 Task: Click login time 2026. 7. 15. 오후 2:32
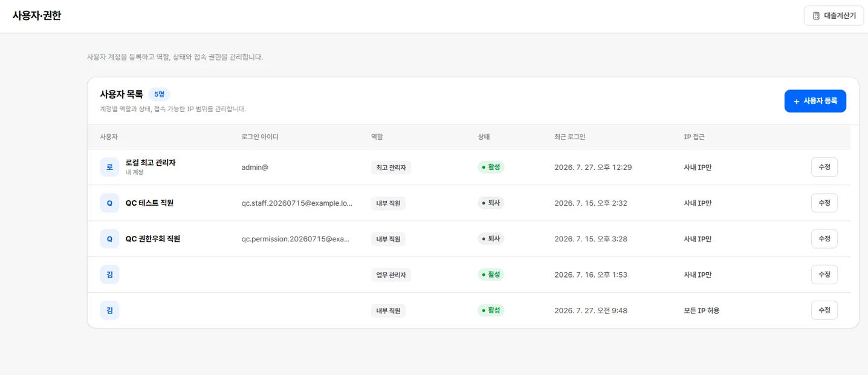click(591, 203)
